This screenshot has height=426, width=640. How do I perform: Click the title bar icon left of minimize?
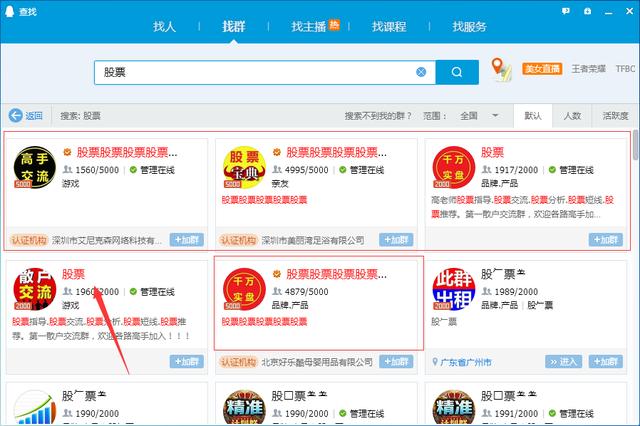tap(587, 11)
